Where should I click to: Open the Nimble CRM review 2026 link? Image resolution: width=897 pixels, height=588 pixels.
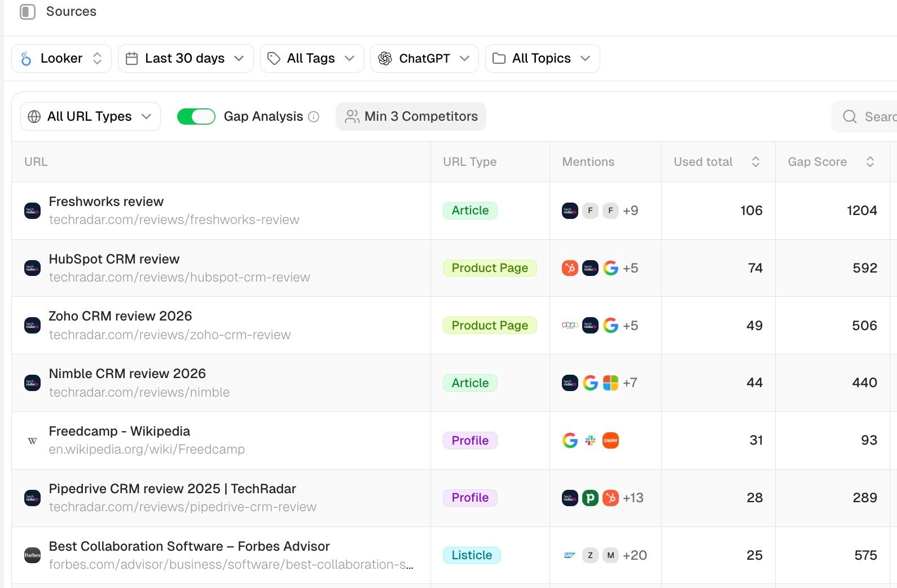(x=127, y=374)
